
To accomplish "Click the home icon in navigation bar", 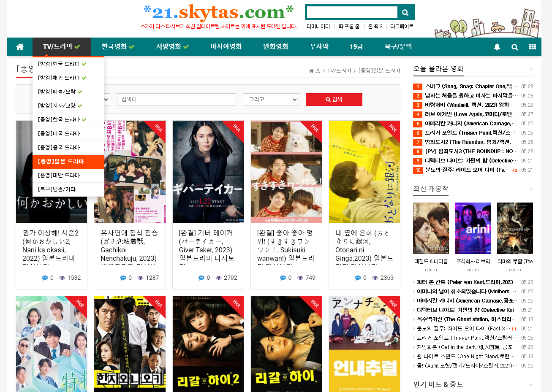I will (x=20, y=47).
